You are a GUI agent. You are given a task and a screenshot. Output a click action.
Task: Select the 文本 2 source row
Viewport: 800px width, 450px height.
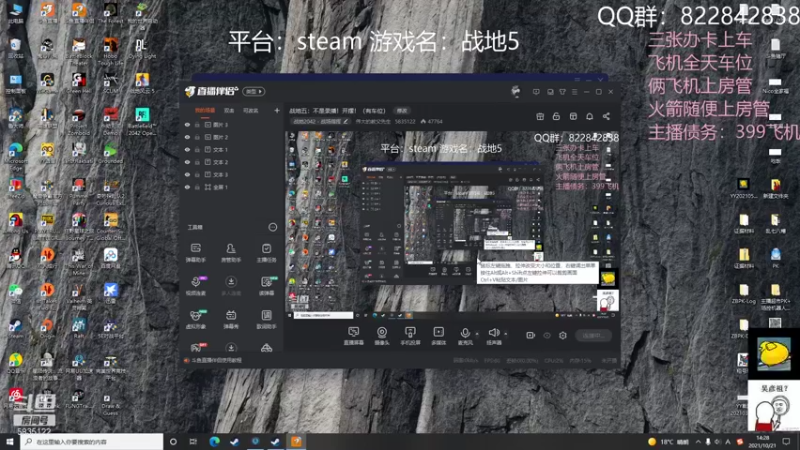pos(232,162)
